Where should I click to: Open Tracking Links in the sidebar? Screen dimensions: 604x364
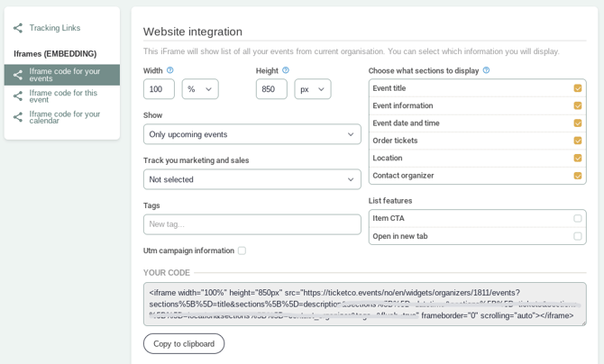click(x=54, y=28)
